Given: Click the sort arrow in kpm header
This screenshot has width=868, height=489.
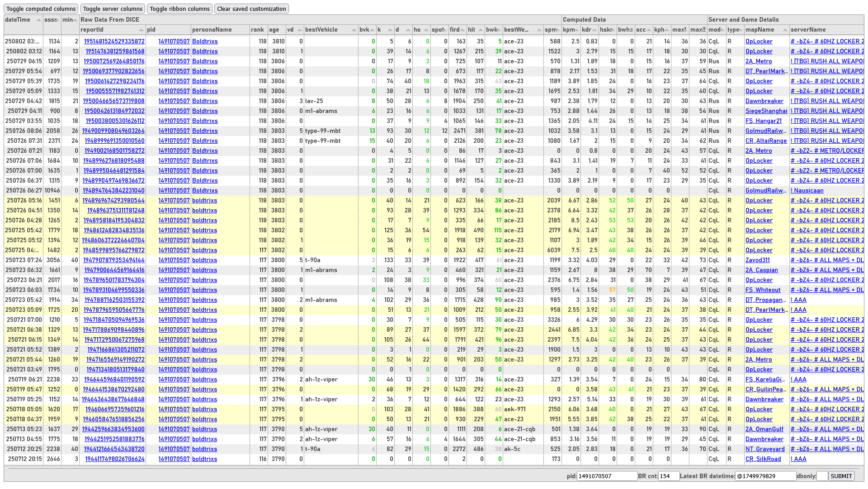Looking at the screenshot, I should (577, 30).
